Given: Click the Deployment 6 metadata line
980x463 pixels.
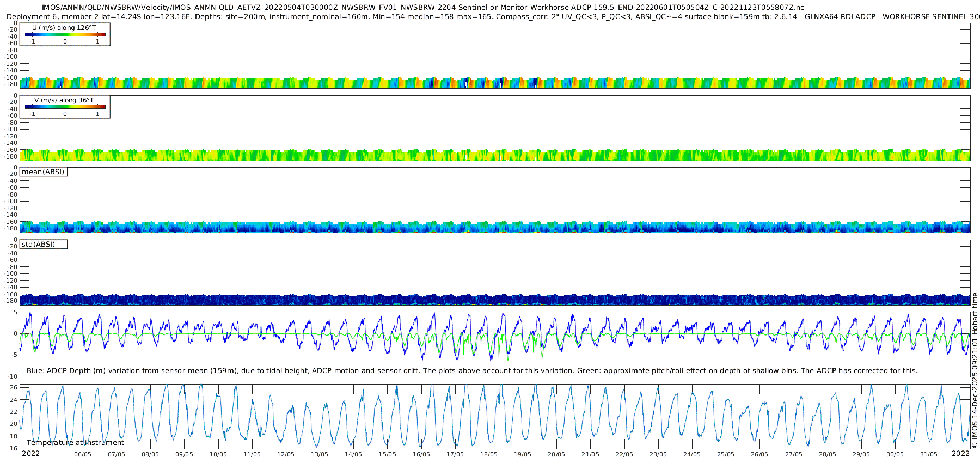Looking at the screenshot, I should [490, 17].
